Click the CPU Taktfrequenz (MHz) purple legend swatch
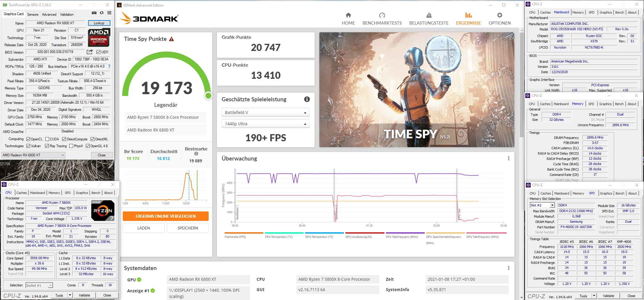Viewport: 644px width, 300px height. (405, 233)
